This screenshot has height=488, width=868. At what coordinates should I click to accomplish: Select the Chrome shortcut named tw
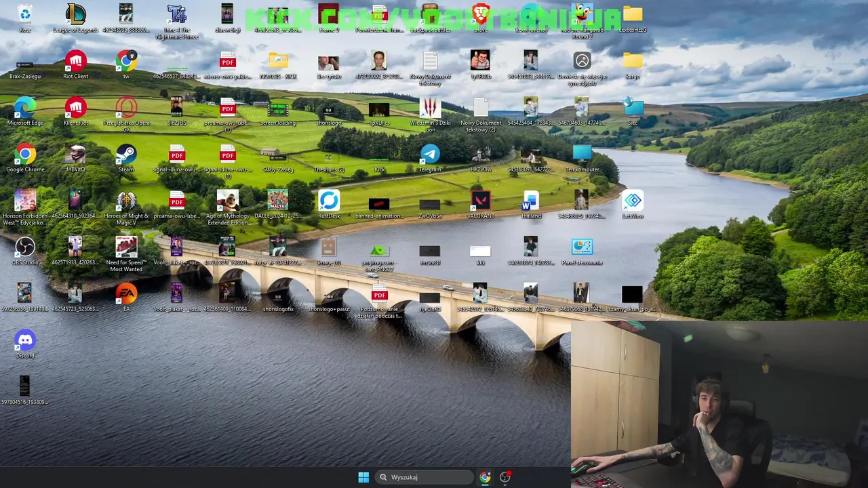click(x=126, y=64)
